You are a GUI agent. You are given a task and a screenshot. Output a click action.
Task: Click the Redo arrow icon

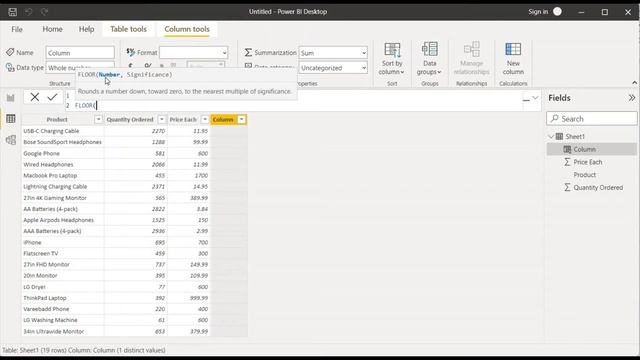click(44, 12)
